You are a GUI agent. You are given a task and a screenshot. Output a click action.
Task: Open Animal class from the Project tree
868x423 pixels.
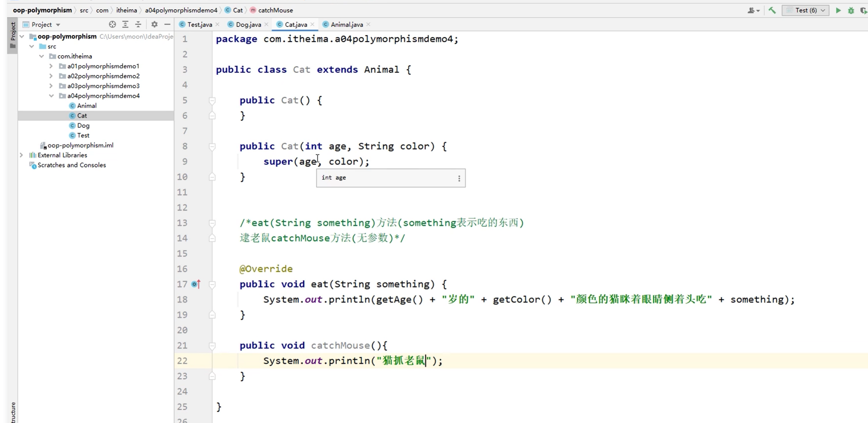(87, 105)
